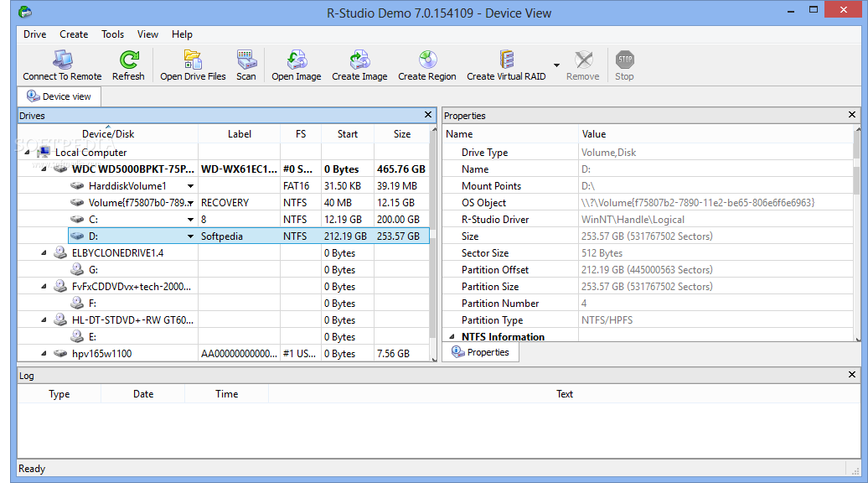Click the Drive Type value Volume,Disk

[x=608, y=153]
